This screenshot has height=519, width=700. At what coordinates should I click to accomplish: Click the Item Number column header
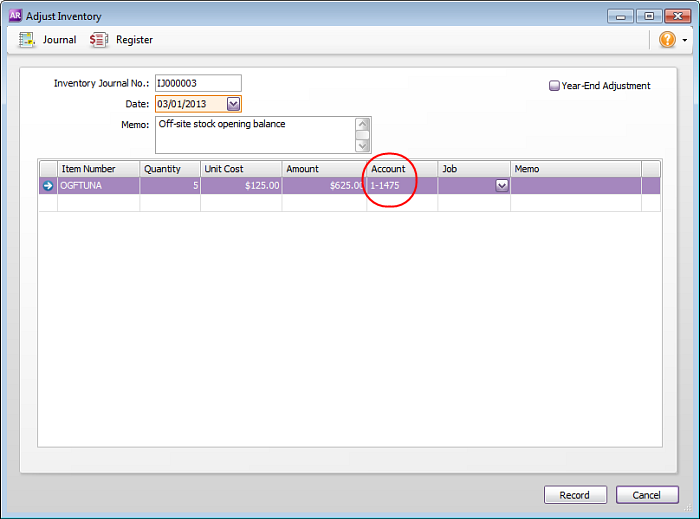pyautogui.click(x=98, y=169)
